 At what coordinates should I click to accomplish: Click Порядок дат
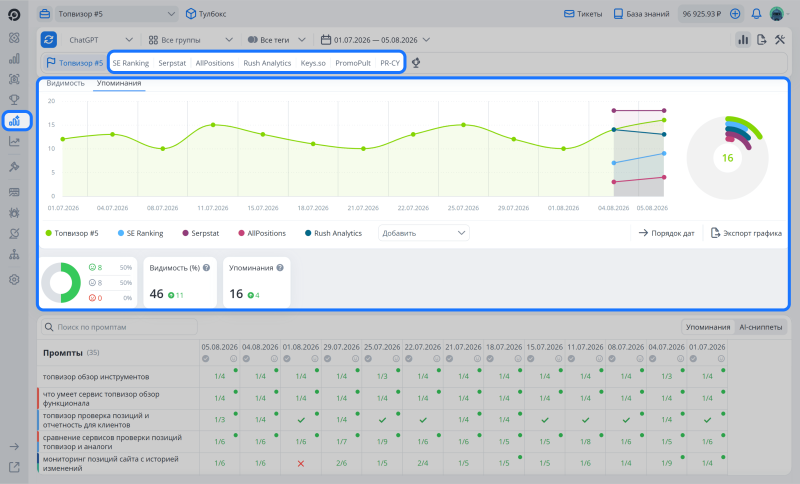click(x=666, y=233)
